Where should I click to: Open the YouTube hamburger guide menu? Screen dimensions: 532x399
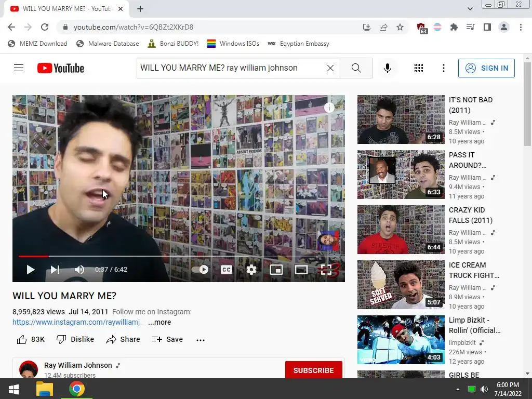(19, 68)
